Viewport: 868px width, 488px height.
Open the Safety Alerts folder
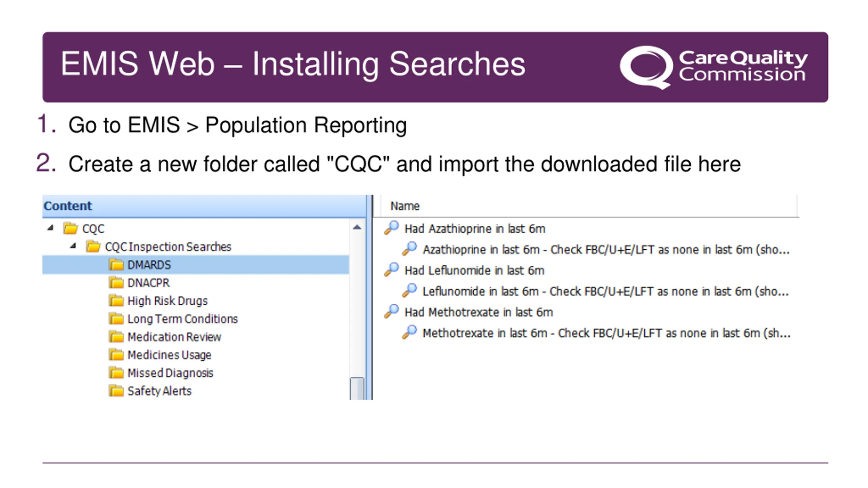click(x=159, y=391)
